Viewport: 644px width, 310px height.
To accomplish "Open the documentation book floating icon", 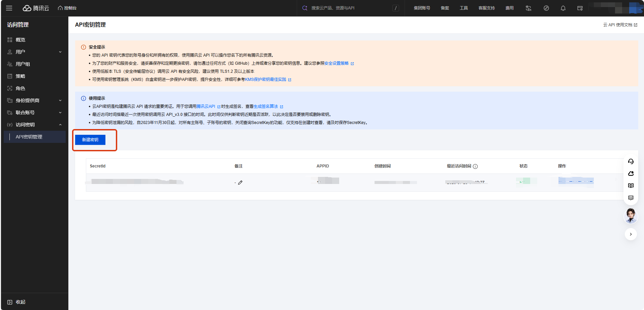I will [x=631, y=186].
